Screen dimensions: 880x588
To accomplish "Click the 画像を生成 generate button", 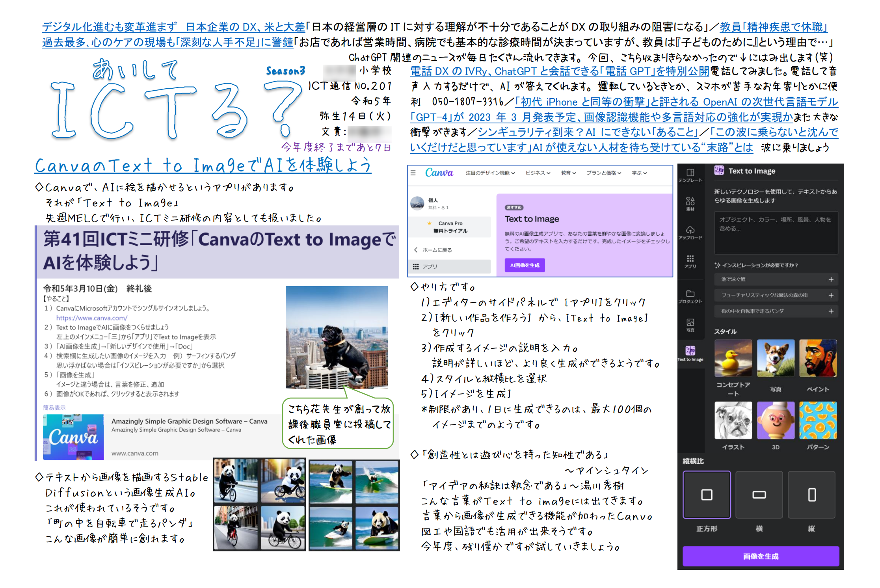I will pyautogui.click(x=760, y=556).
